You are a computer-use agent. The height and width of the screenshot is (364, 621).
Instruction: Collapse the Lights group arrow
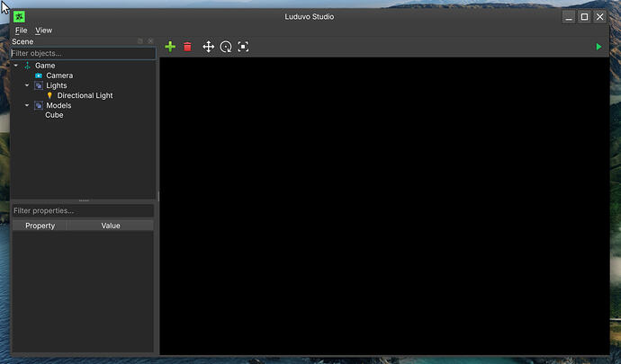27,85
